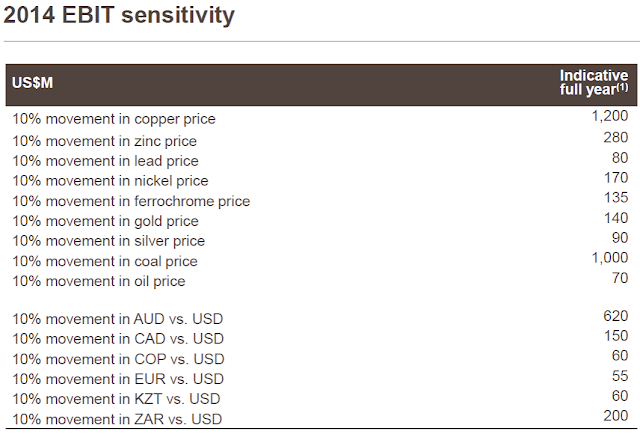
Task: Click the EUR vs. USD row label
Action: pos(118,378)
